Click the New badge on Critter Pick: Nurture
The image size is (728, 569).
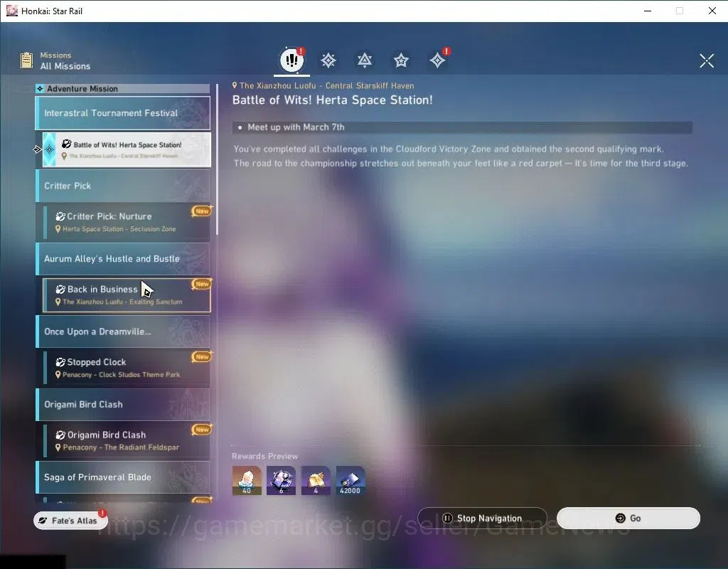[x=202, y=211]
